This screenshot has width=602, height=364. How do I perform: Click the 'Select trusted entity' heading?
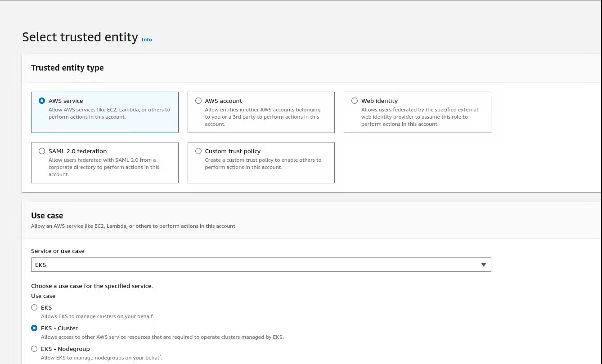coord(80,37)
